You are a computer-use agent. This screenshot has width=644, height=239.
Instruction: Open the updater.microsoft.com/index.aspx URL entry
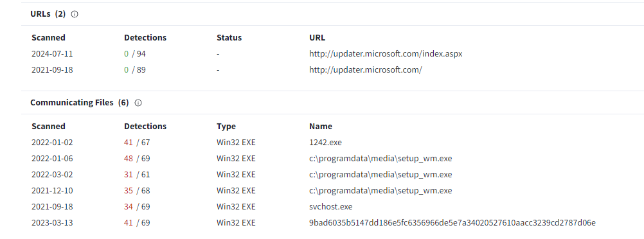tap(386, 54)
